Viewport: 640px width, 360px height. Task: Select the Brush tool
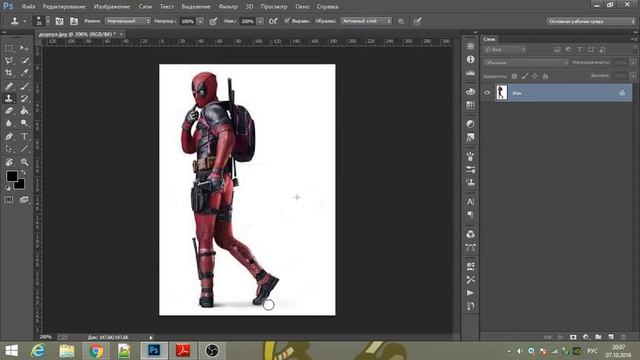24,86
